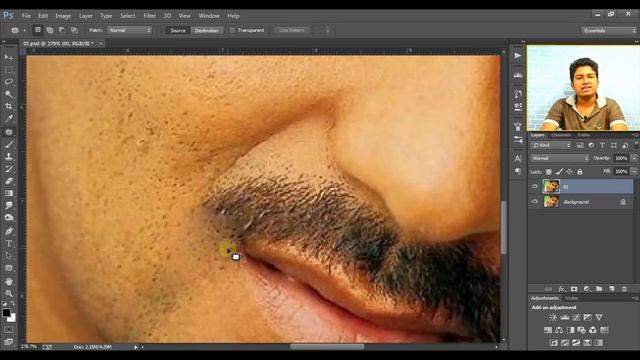Image resolution: width=640 pixels, height=360 pixels.
Task: Open the Fill slider arrow
Action: 634,171
